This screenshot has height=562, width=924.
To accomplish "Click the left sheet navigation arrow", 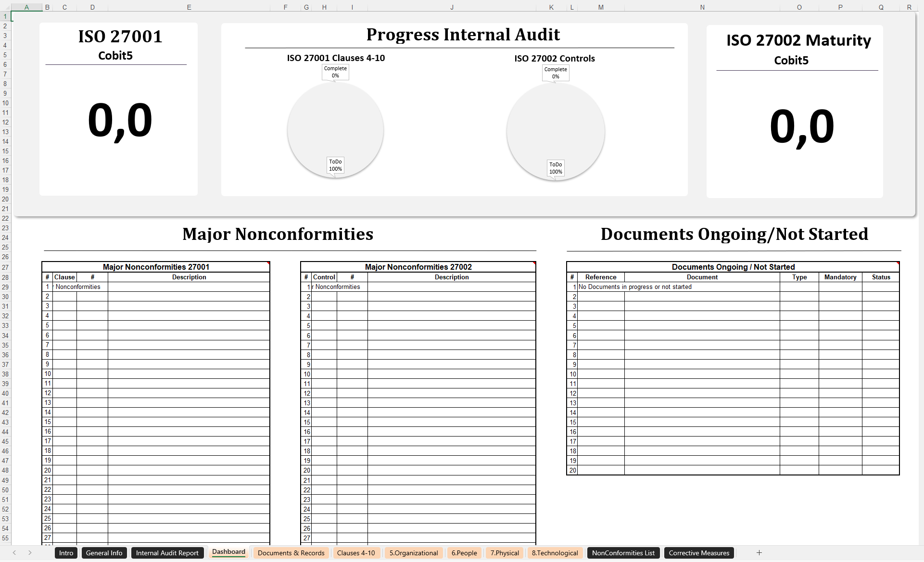I will (14, 553).
